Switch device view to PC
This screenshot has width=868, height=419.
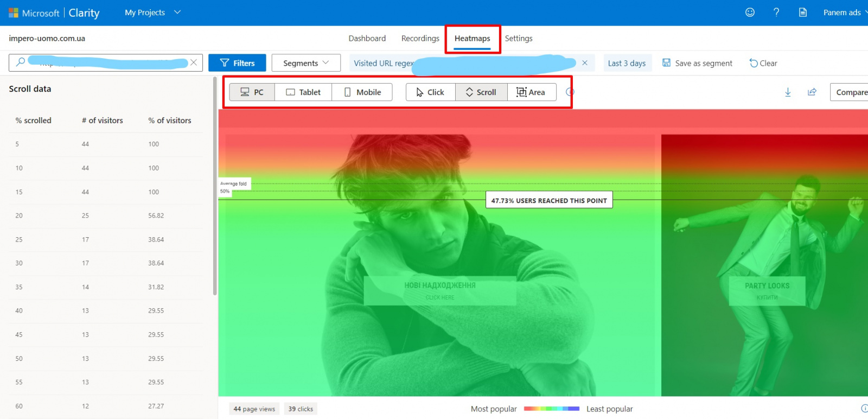[x=252, y=92]
